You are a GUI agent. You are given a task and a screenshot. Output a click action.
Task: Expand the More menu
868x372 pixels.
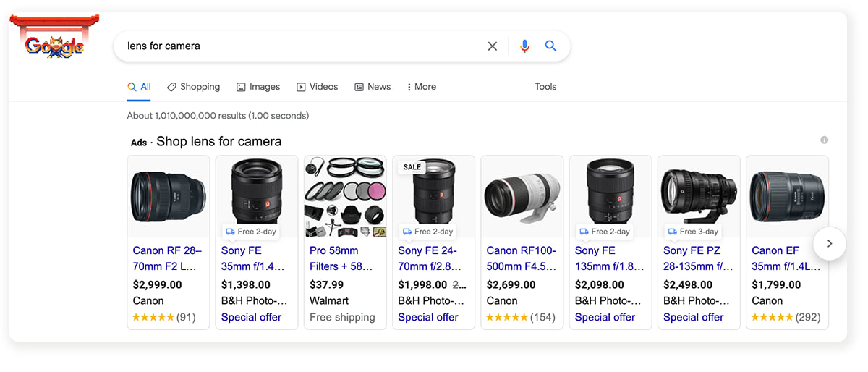422,87
